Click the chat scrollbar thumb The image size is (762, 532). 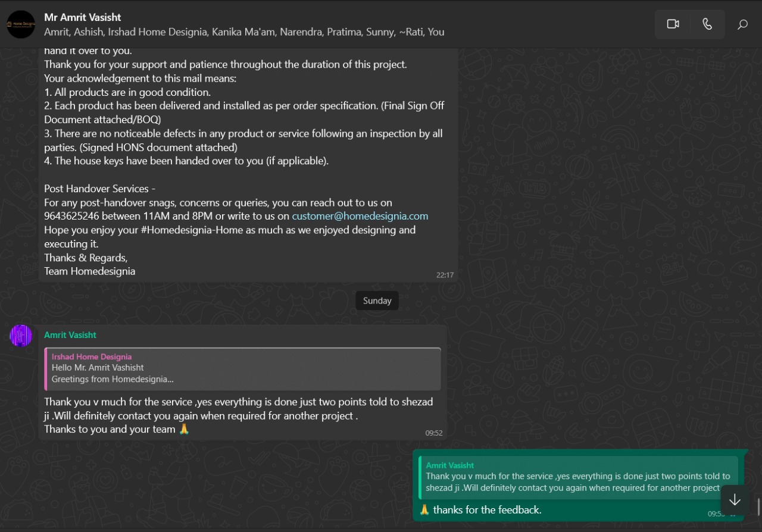pyautogui.click(x=758, y=506)
